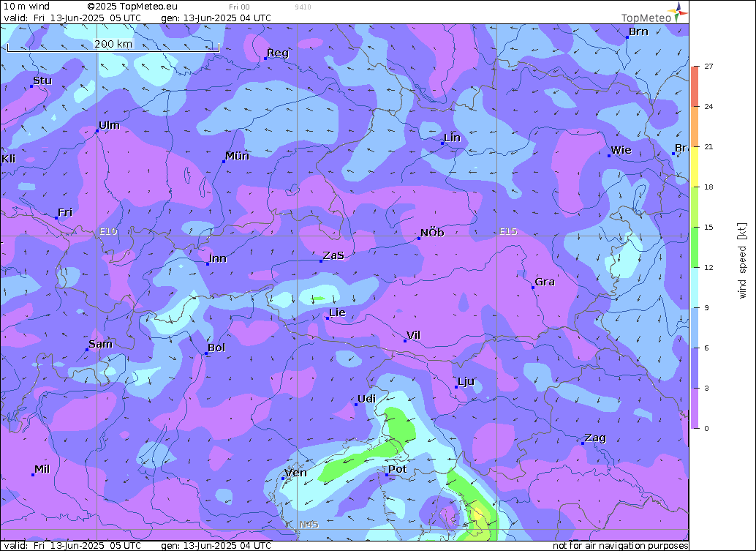756x551 pixels.
Task: Select the Brn city label
Action: (638, 32)
